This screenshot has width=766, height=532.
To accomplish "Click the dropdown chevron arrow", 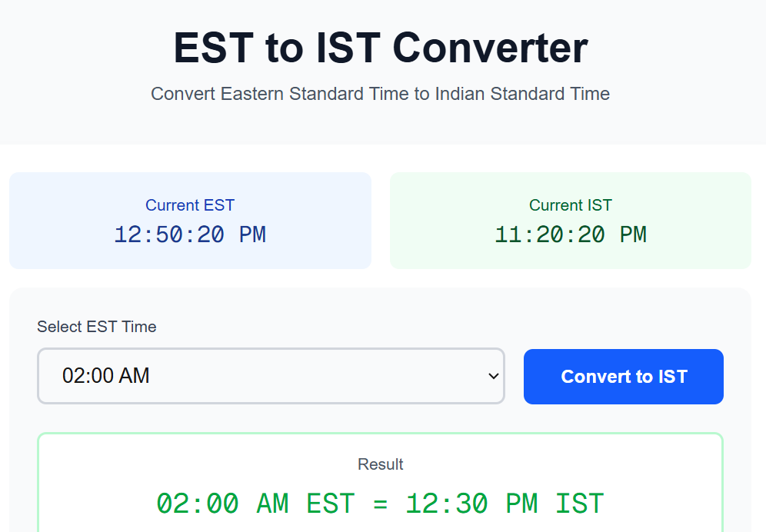I will (x=493, y=376).
